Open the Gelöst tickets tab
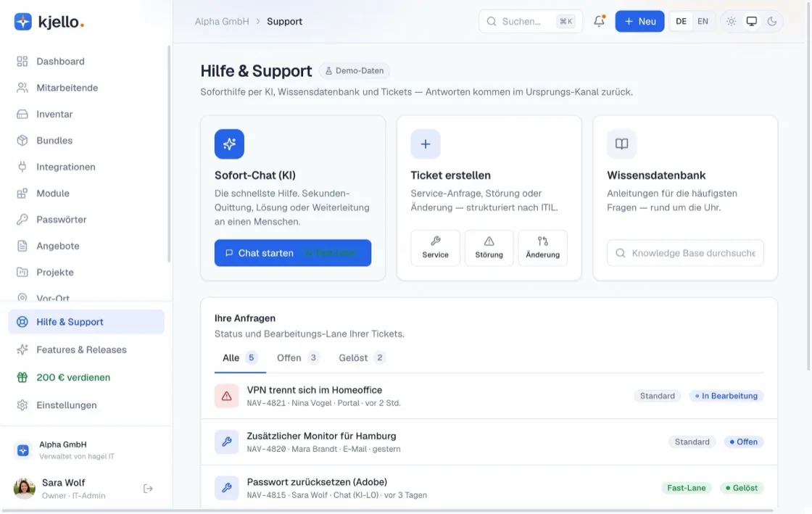Image resolution: width=812 pixels, height=514 pixels. click(362, 357)
